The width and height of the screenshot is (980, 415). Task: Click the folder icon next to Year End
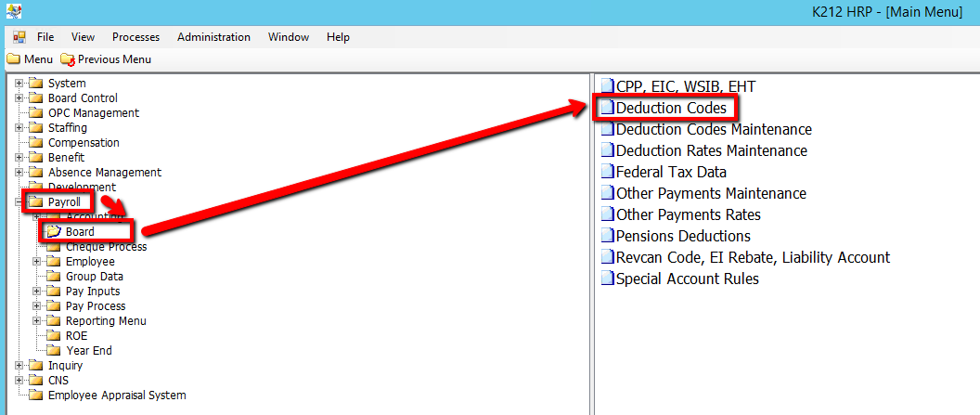coord(54,351)
